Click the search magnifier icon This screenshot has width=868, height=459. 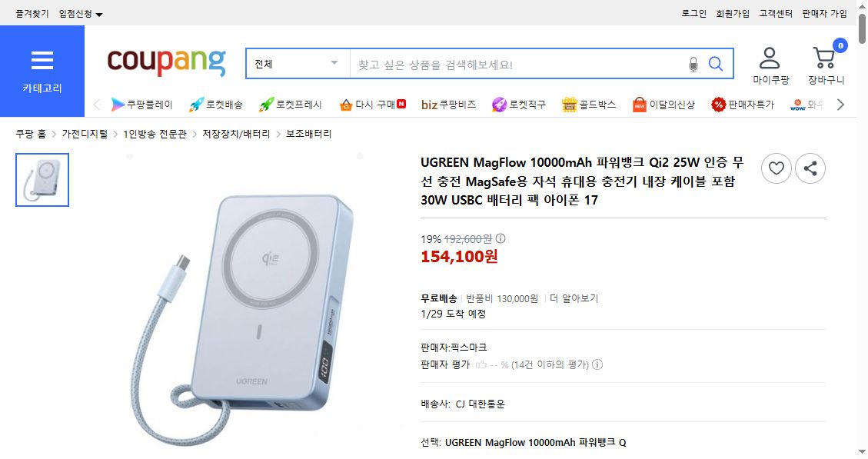coord(716,65)
